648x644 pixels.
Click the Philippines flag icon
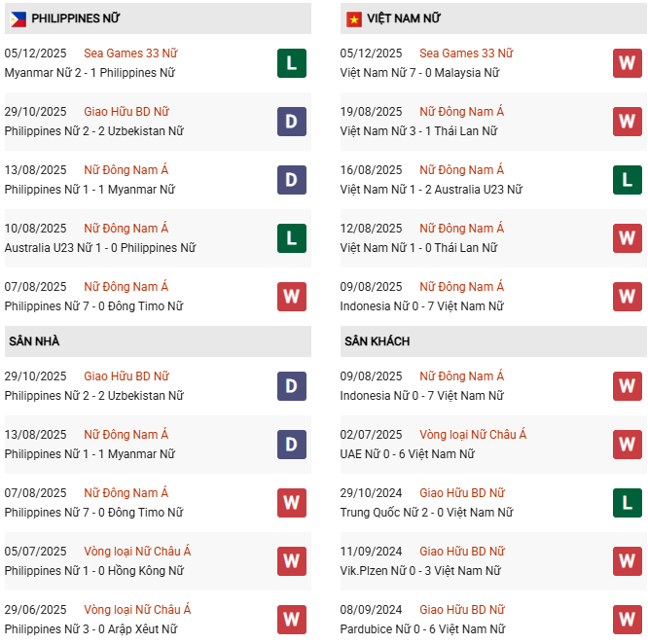tap(18, 18)
